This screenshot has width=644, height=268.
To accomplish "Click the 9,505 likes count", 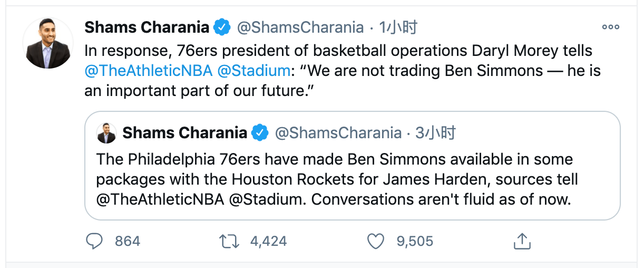I will click(414, 242).
